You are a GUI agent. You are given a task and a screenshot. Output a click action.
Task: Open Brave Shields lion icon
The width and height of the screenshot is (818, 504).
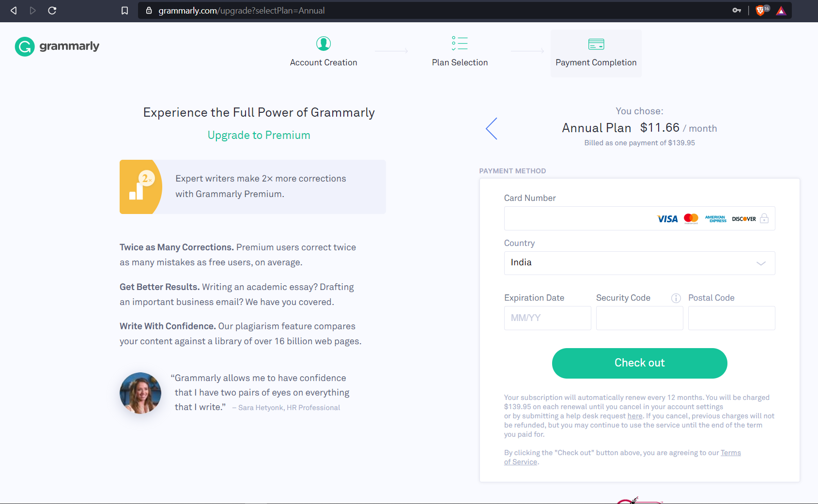click(761, 10)
